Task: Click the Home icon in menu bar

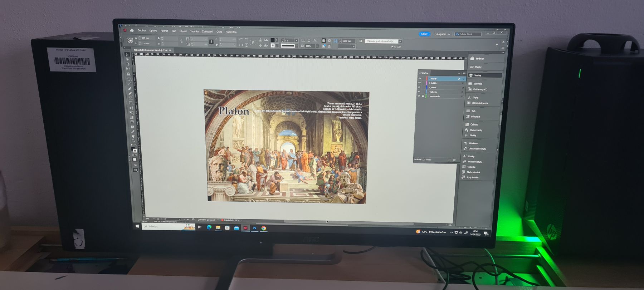Action: [132, 30]
